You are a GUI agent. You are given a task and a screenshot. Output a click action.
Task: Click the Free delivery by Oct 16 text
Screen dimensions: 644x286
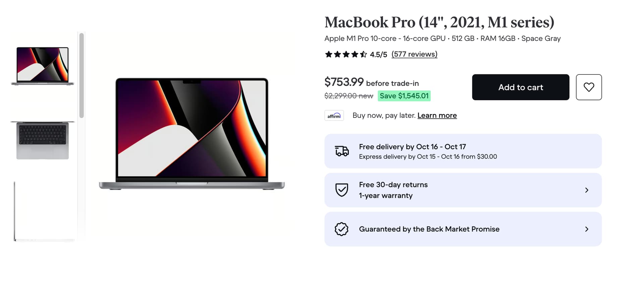pyautogui.click(x=412, y=147)
